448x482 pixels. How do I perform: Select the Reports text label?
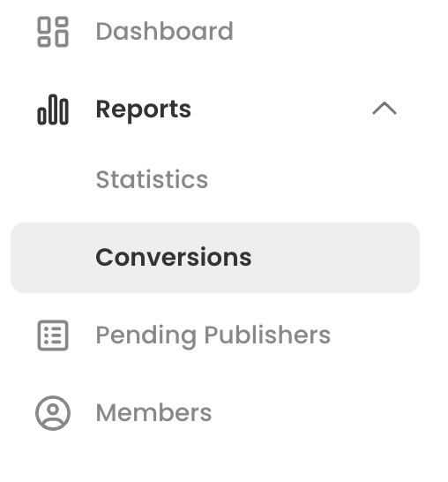[144, 109]
